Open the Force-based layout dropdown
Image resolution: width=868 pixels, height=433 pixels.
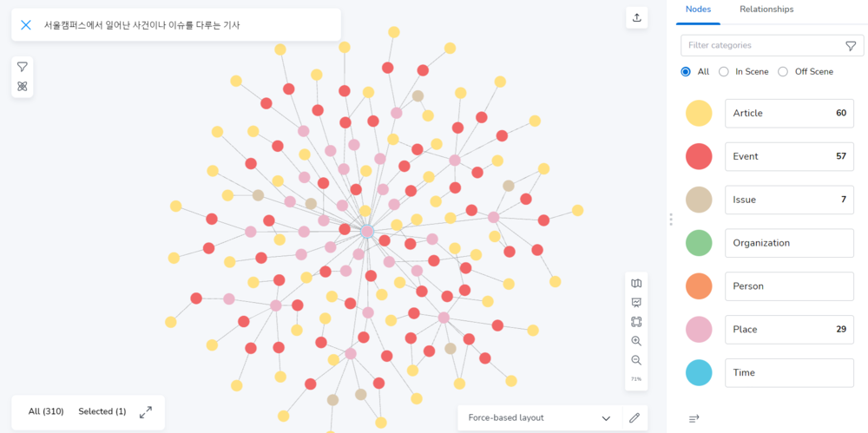pyautogui.click(x=539, y=417)
